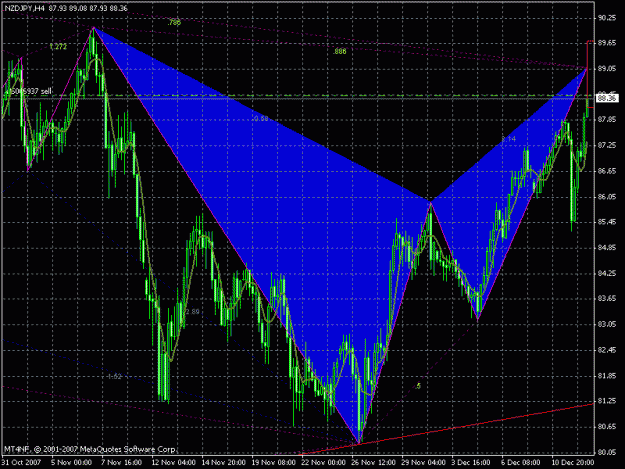The width and height of the screenshot is (625, 469).
Task: Click the '12 Nov 04:00' time label
Action: (x=173, y=462)
